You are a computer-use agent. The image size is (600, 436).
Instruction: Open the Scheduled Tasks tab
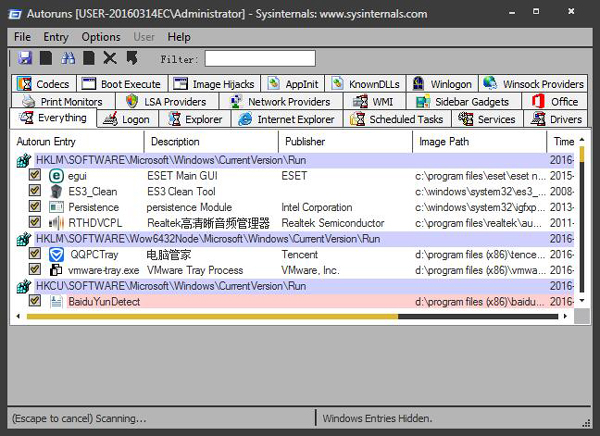point(397,119)
